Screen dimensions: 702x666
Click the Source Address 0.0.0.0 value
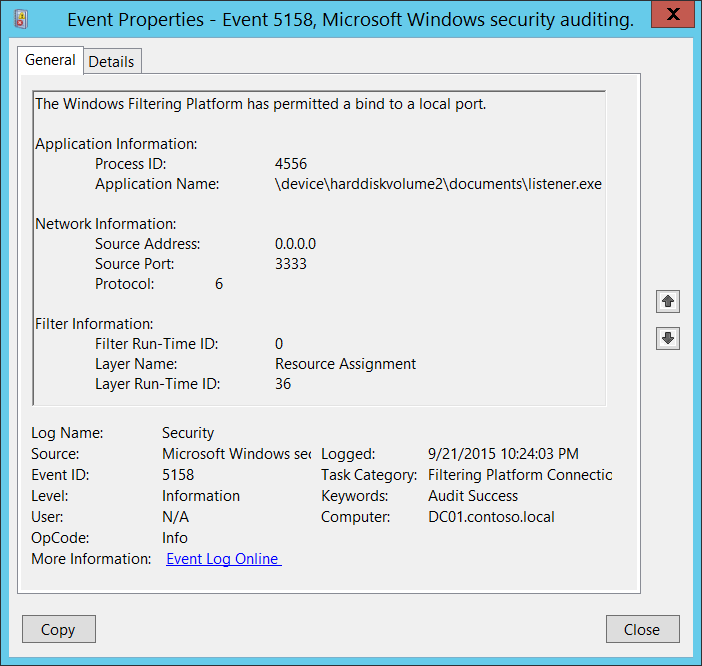point(296,244)
